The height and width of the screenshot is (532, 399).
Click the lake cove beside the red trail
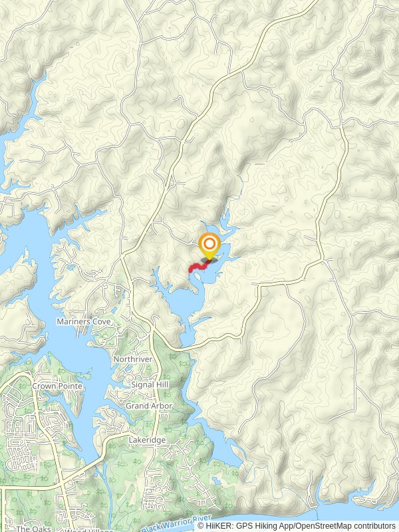tap(210, 275)
